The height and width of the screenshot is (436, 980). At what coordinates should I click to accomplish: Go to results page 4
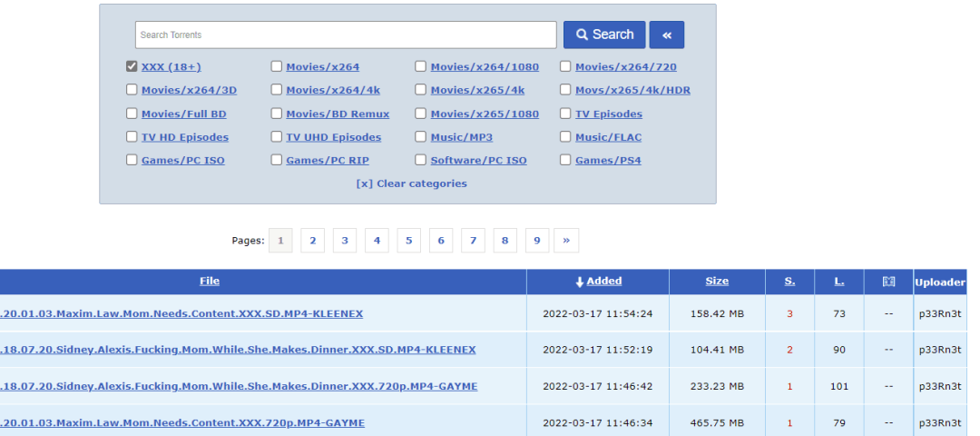tap(377, 240)
